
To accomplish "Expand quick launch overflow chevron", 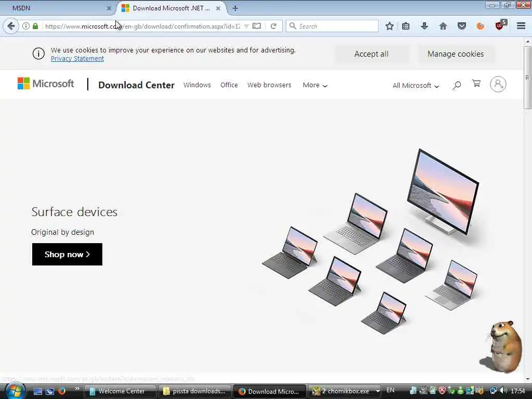I will 77,389.
